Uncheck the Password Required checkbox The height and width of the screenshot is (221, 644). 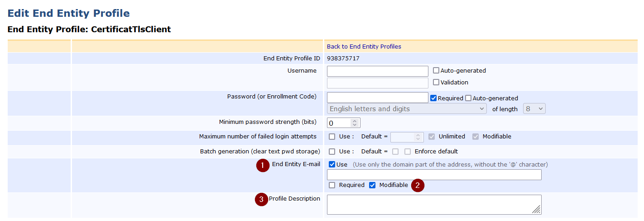pyautogui.click(x=433, y=98)
